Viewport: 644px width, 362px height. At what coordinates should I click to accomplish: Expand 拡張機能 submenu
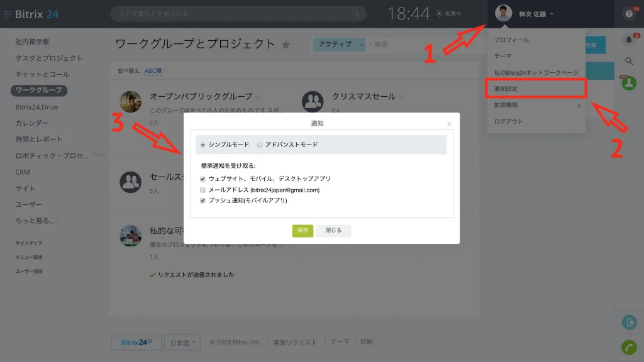click(x=536, y=105)
